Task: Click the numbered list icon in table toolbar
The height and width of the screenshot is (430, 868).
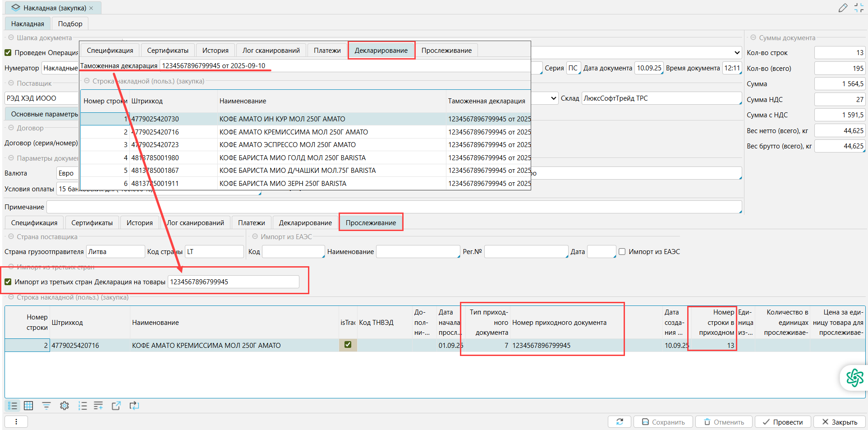Action: [83, 406]
